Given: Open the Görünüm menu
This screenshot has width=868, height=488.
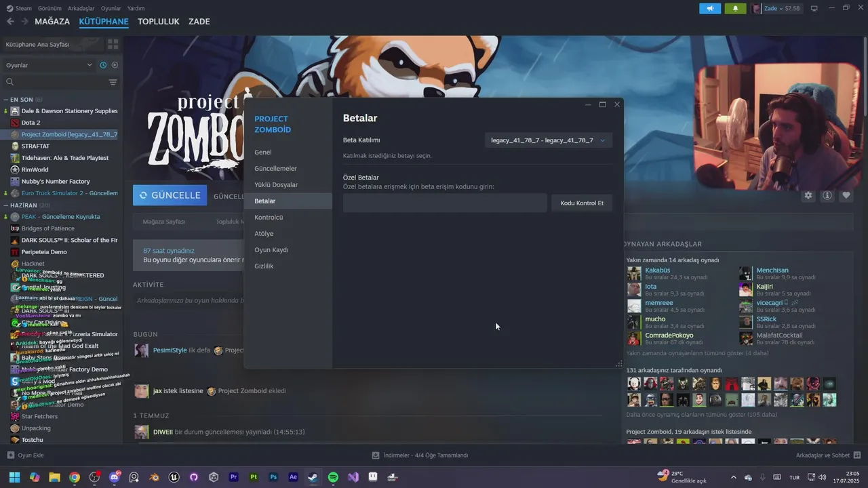Looking at the screenshot, I should 50,8.
